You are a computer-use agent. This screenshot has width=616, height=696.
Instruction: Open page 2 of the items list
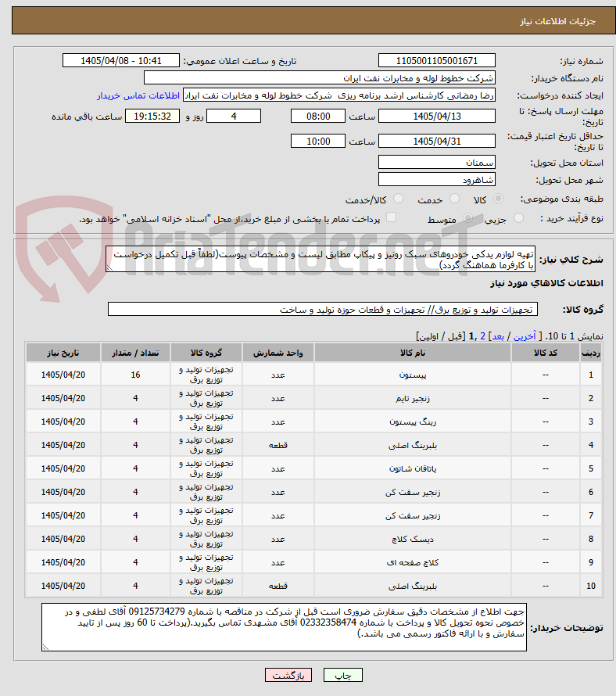483,336
